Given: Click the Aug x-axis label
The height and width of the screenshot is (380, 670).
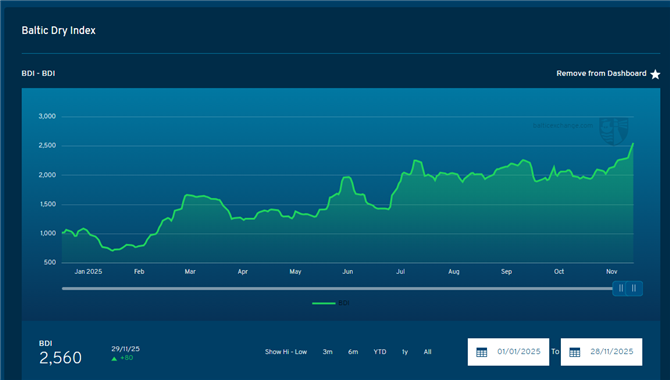Looking at the screenshot, I should [454, 271].
